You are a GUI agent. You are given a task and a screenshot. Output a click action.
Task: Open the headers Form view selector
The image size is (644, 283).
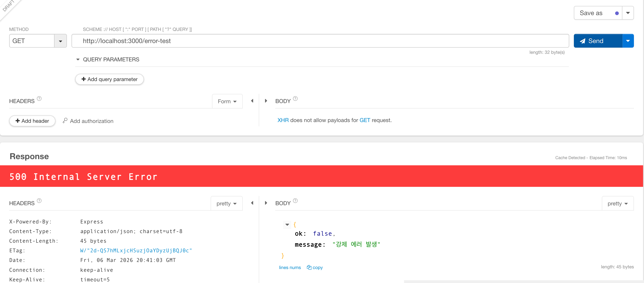click(x=227, y=101)
